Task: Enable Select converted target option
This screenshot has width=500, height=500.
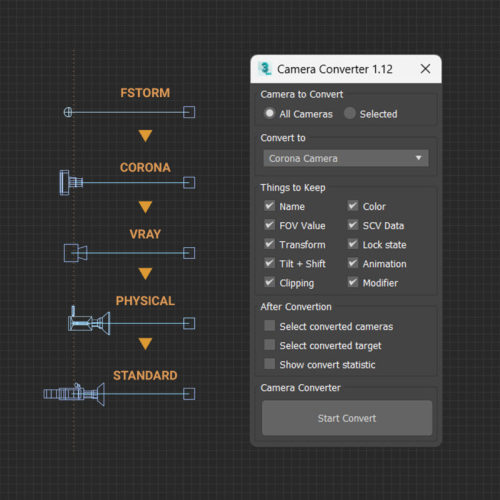Action: (269, 345)
